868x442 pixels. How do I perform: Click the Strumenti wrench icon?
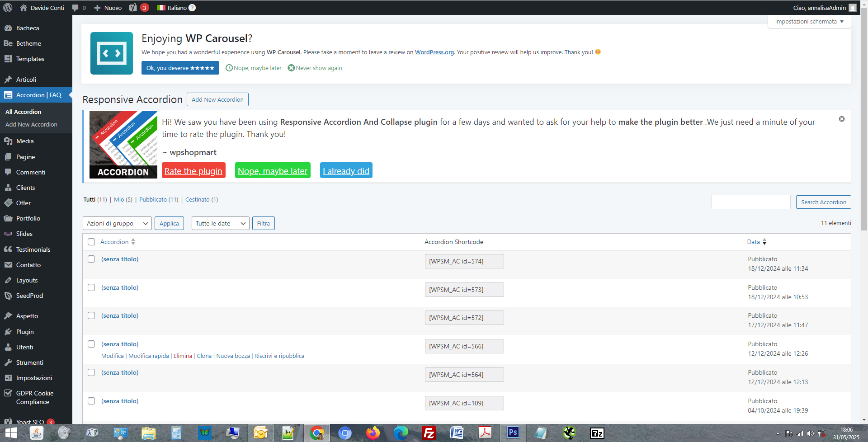8,362
